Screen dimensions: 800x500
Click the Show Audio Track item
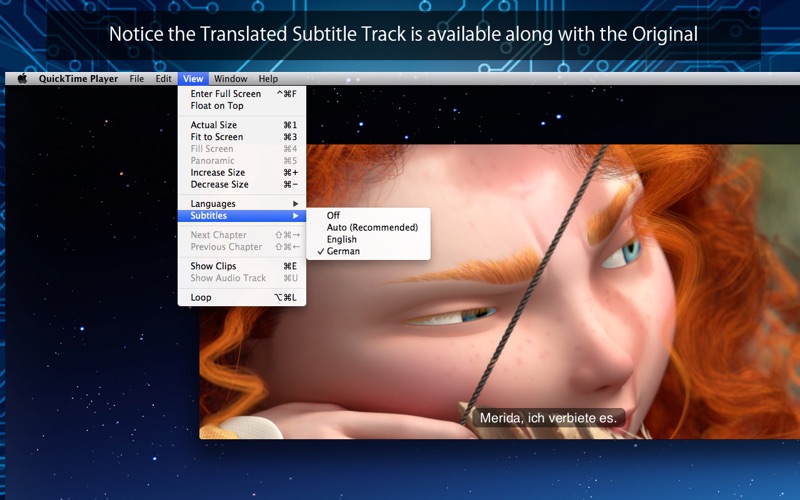click(x=242, y=278)
